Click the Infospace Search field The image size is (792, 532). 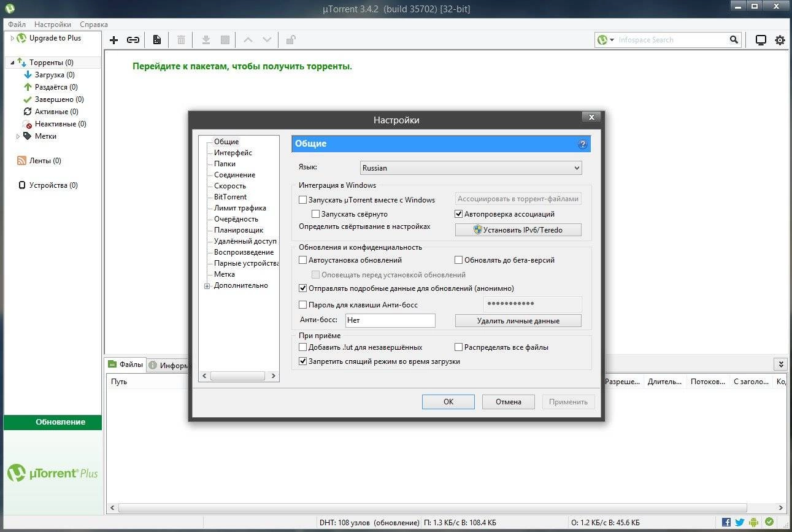672,40
